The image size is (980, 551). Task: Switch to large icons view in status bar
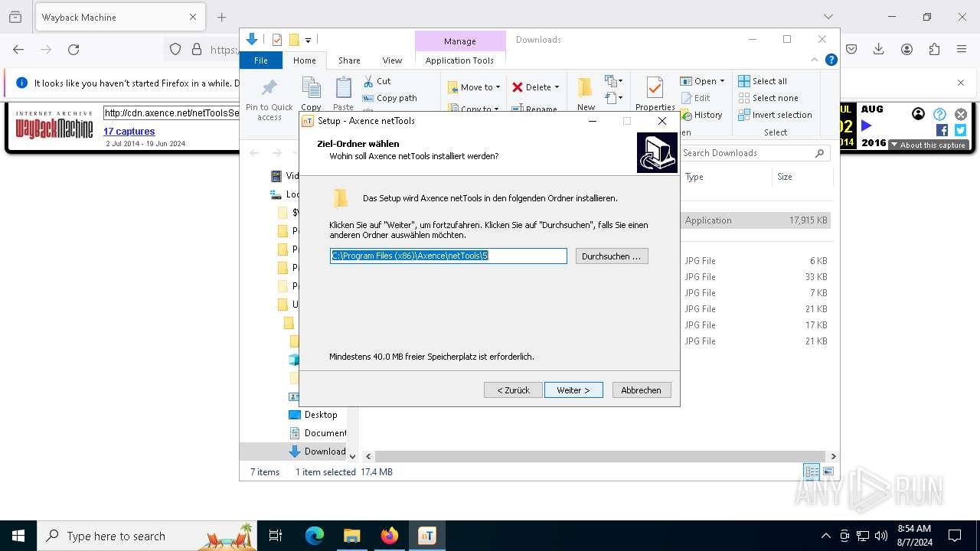828,471
